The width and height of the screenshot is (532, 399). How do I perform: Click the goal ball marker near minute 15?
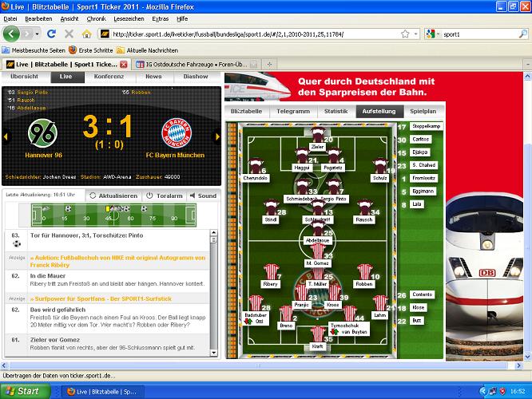68,208
